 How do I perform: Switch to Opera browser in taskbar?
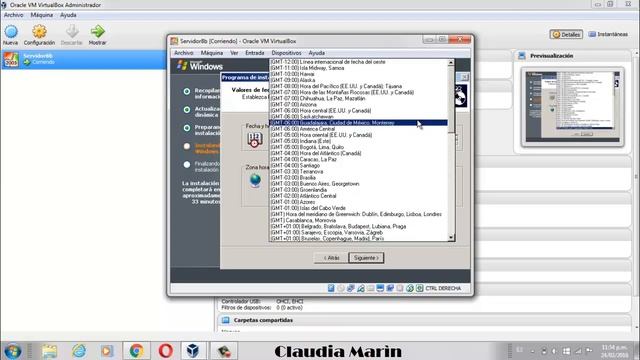[x=165, y=351]
